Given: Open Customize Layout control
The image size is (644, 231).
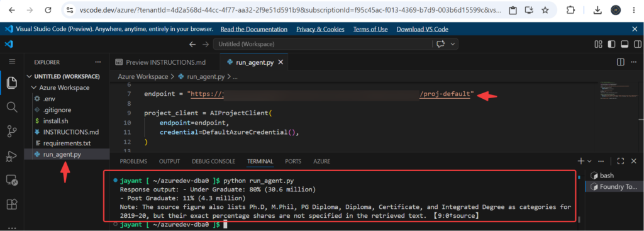Looking at the screenshot, I should click(x=599, y=44).
